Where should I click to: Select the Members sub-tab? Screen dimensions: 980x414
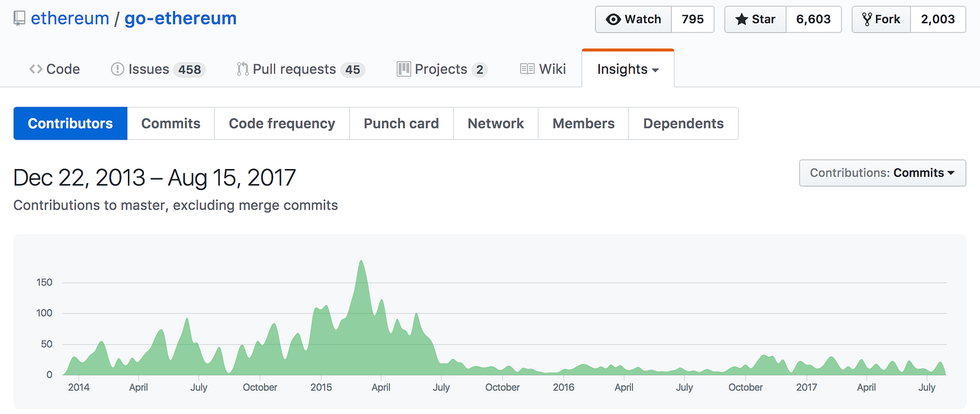pyautogui.click(x=583, y=123)
